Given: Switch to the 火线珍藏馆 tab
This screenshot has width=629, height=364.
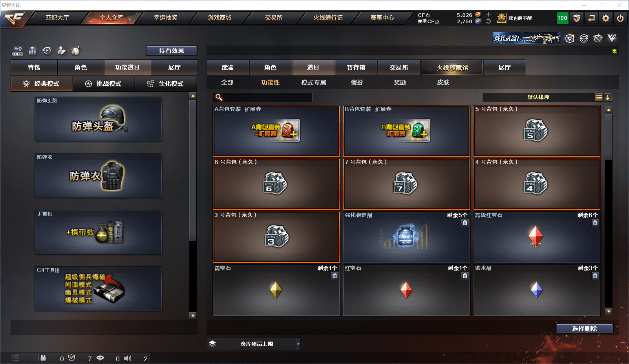Looking at the screenshot, I should coord(452,68).
